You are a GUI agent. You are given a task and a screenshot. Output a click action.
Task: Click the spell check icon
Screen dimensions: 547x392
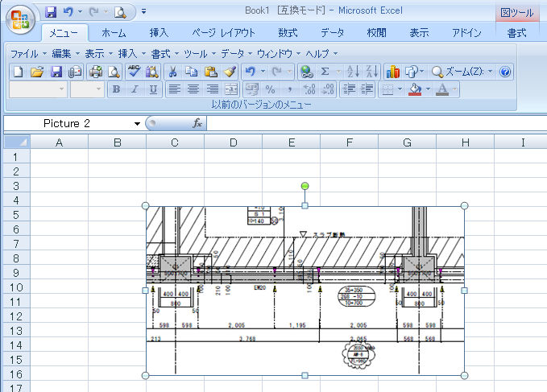(x=135, y=72)
